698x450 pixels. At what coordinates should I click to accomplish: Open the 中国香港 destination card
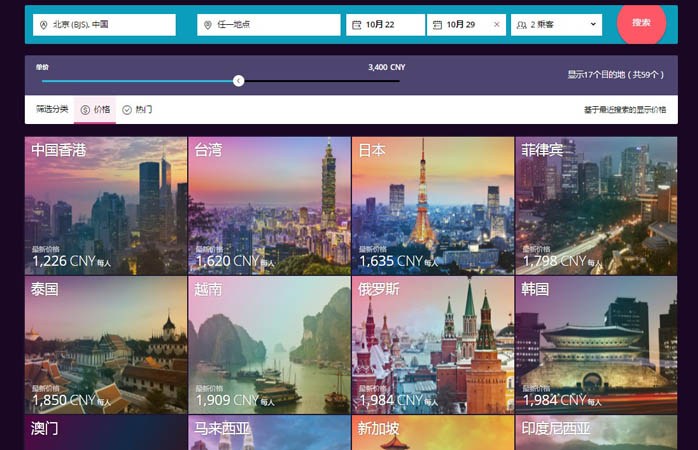(x=106, y=206)
